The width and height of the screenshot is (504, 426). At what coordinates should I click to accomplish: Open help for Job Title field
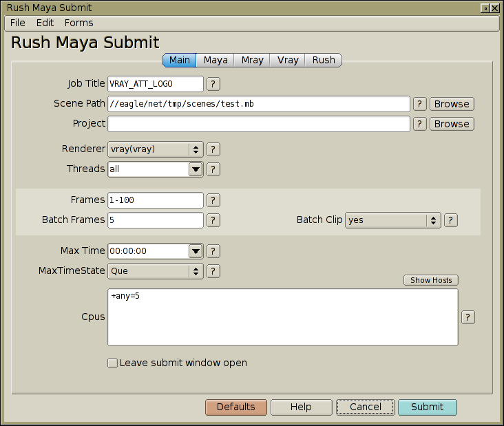pyautogui.click(x=213, y=84)
